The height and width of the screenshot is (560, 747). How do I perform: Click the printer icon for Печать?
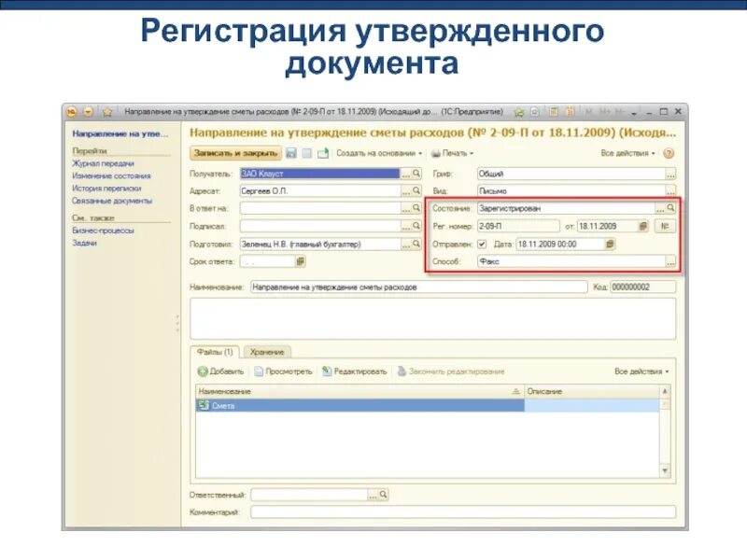436,153
